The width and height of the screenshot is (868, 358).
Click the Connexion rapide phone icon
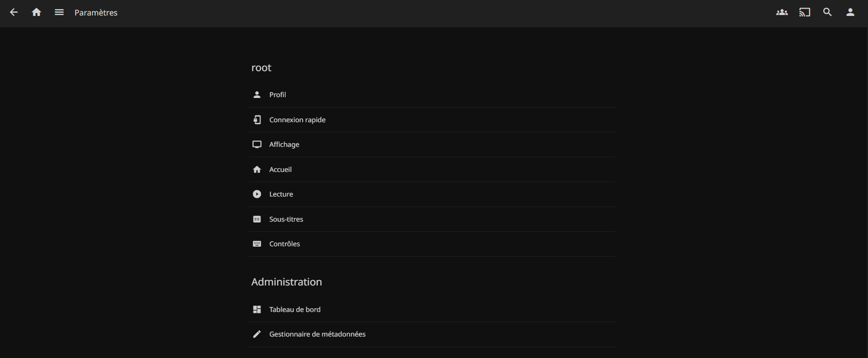click(257, 119)
